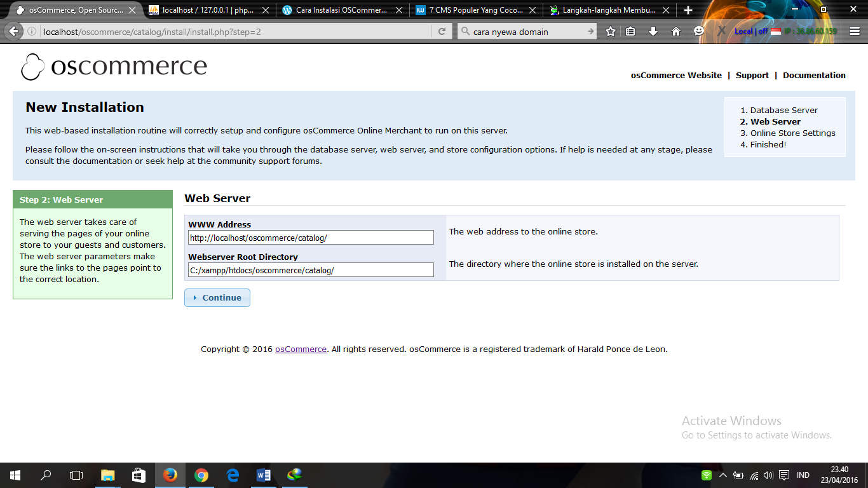The width and height of the screenshot is (868, 488).
Task: Click the green tray application icon
Action: click(x=707, y=475)
